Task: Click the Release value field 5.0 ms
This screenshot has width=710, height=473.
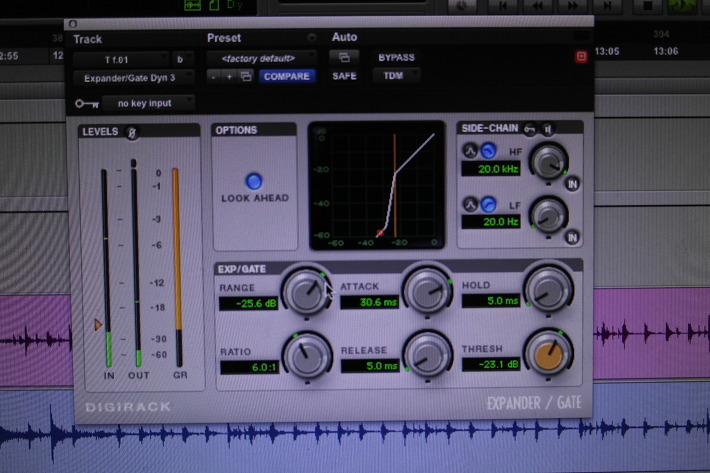Action: 370,366
